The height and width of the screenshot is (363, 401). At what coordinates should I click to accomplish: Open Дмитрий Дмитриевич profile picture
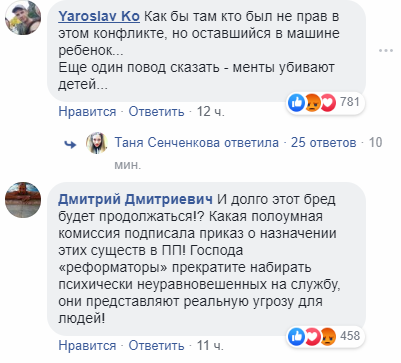click(23, 200)
